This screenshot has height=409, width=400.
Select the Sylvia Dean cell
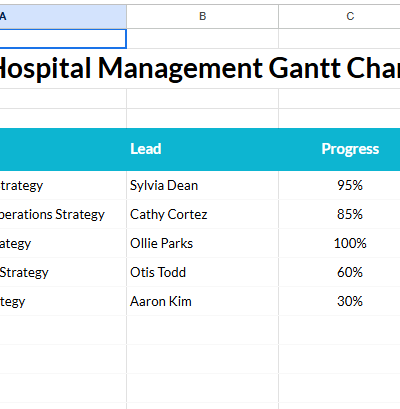click(202, 185)
